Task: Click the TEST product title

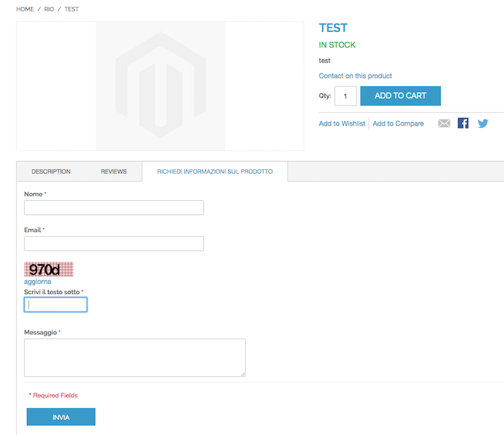Action: click(333, 28)
